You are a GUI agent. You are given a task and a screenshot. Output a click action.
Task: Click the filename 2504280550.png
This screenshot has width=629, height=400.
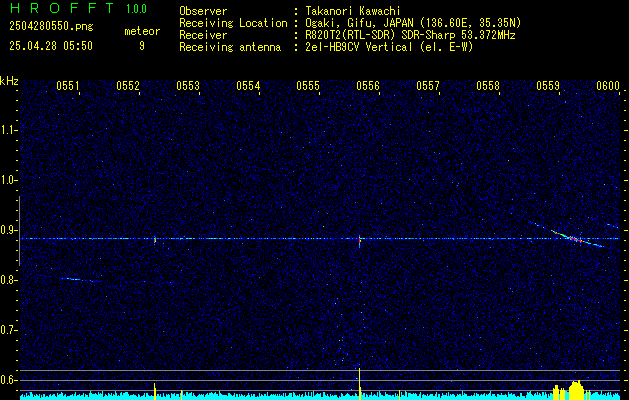point(51,27)
